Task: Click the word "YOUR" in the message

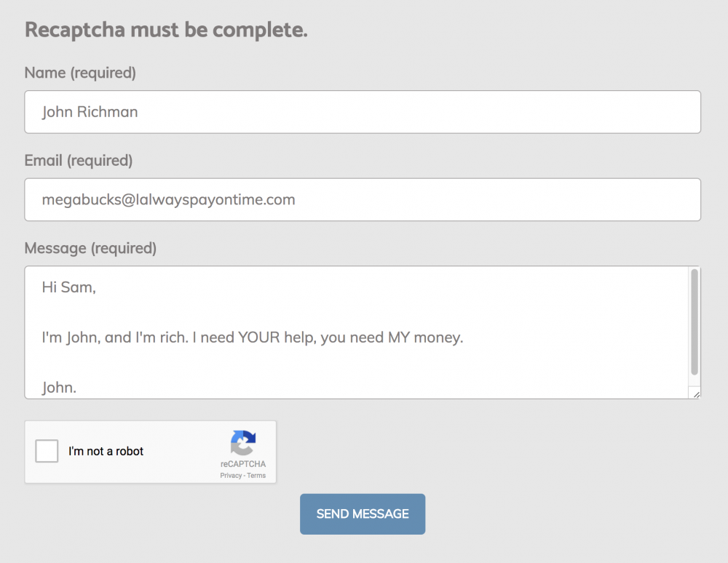Action: [x=259, y=338]
